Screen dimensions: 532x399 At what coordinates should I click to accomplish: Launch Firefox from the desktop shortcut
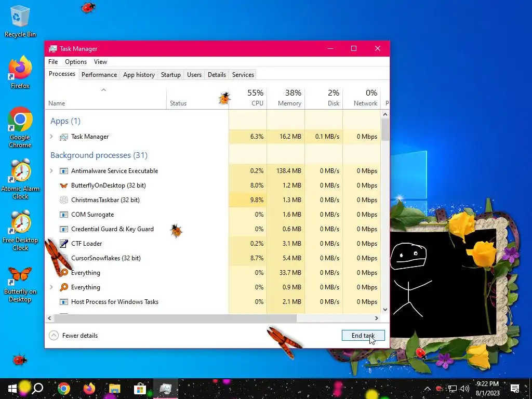click(20, 72)
